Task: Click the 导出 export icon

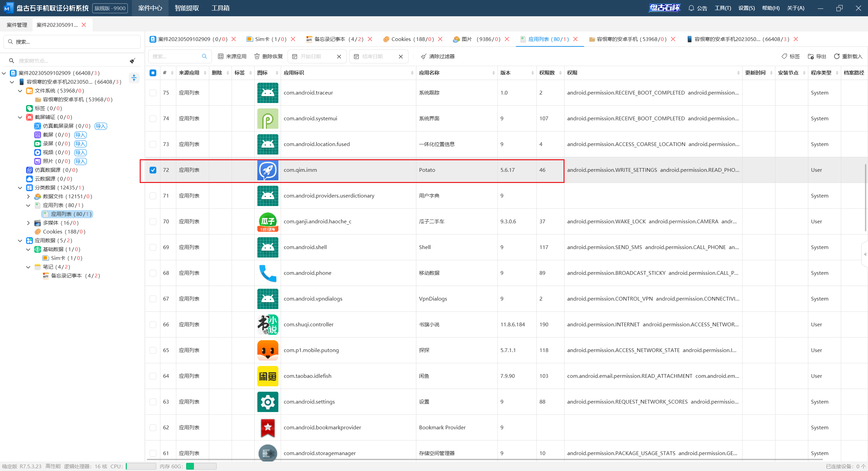Action: [811, 56]
